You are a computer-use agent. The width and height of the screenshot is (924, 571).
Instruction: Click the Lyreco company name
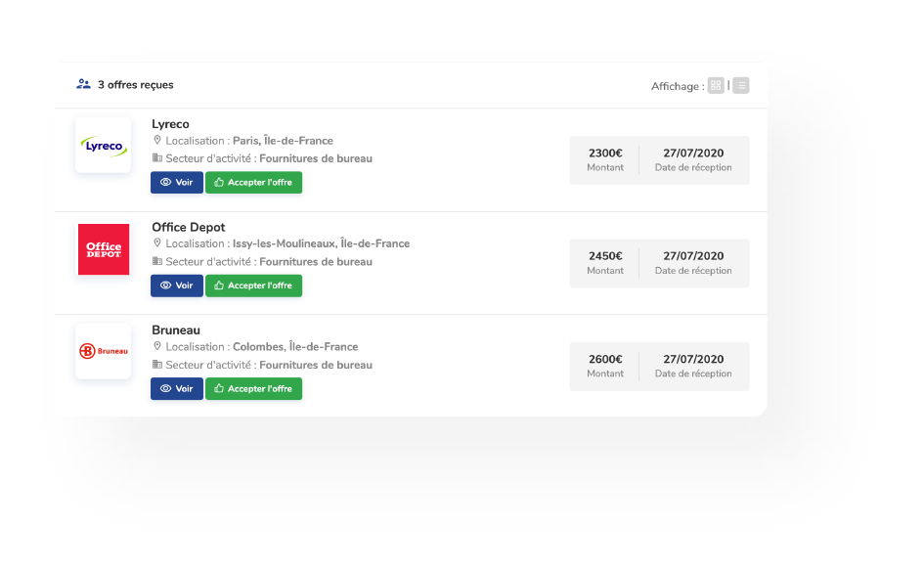170,124
